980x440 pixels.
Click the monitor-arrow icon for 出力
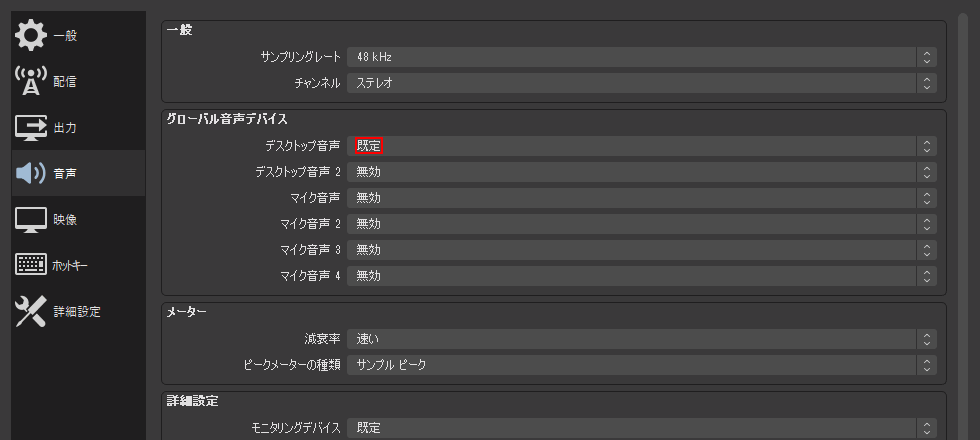click(x=31, y=128)
